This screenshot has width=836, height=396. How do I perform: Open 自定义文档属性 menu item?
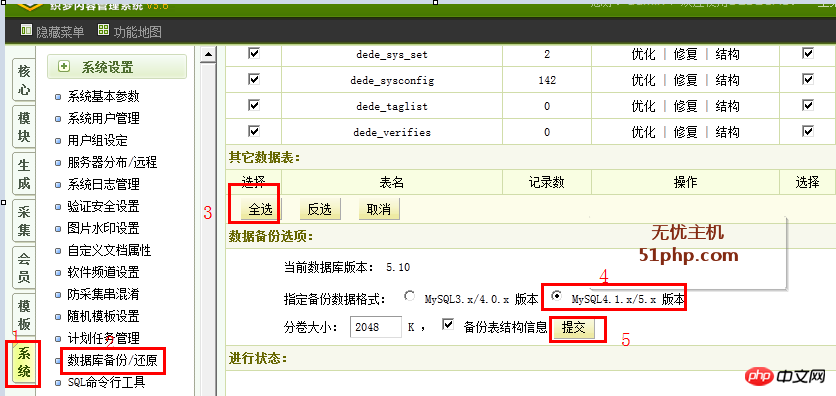tap(109, 250)
